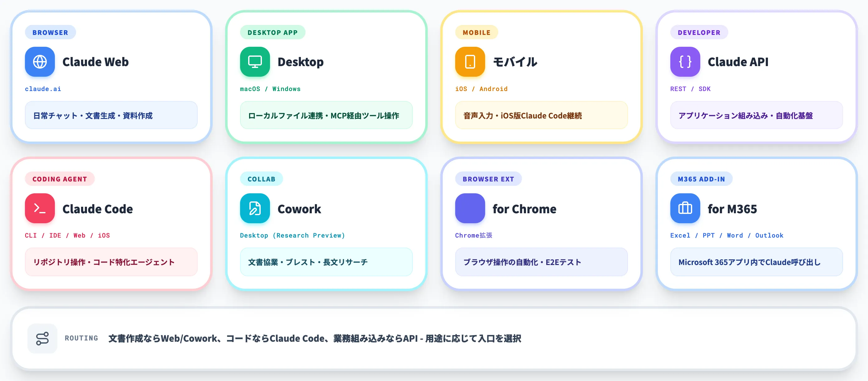
Task: Click the 文書協業・ブレスト・長文リサーチ description box
Action: pos(326,262)
